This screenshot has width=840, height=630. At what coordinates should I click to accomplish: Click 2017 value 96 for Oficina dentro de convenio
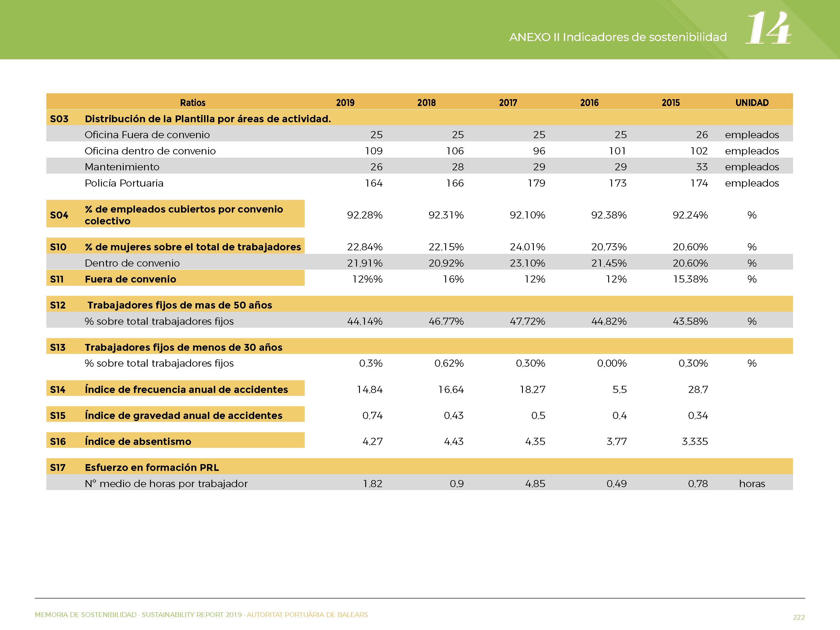[x=539, y=151]
